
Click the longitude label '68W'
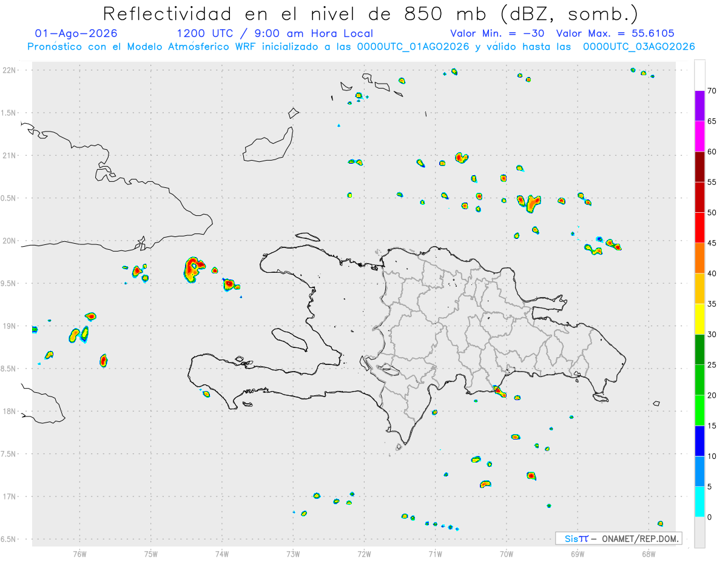point(649,554)
